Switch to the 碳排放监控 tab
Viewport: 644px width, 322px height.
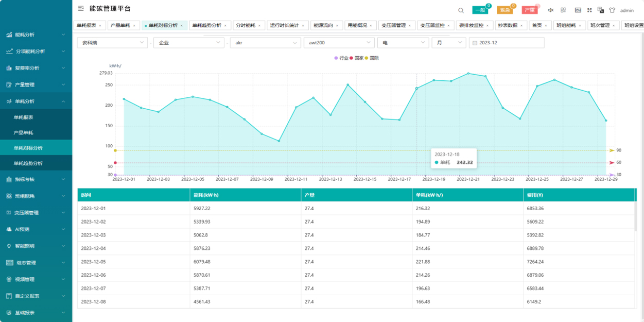pos(475,25)
